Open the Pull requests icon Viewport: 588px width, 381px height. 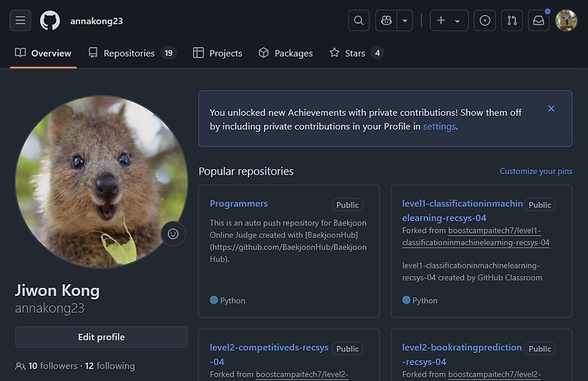(512, 21)
